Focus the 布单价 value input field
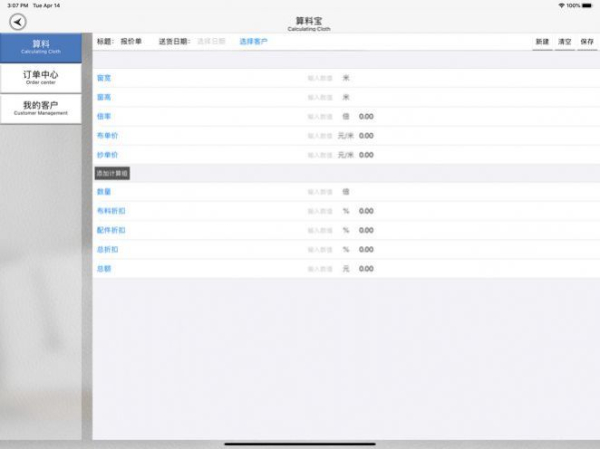The height and width of the screenshot is (449, 600). point(320,136)
